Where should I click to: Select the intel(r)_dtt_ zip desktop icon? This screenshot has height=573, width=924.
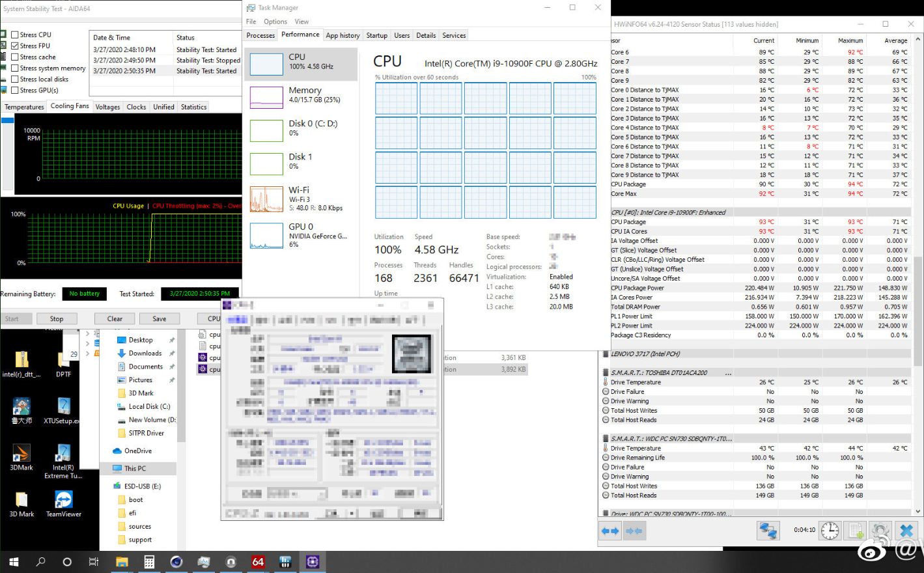point(21,364)
